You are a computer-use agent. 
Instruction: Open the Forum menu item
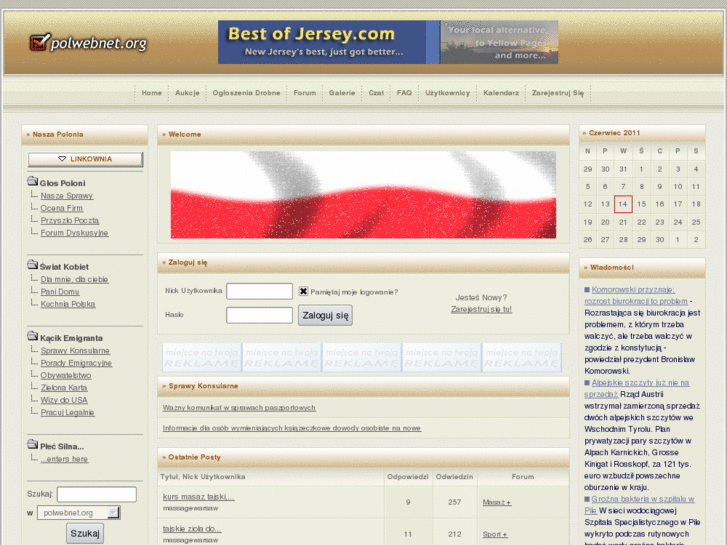click(x=305, y=93)
